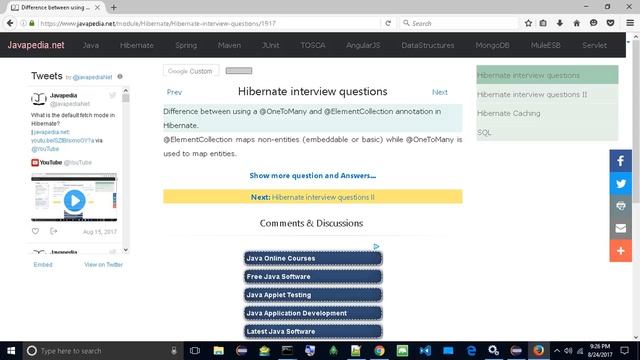This screenshot has height=360, width=640.
Task: Click the grey search button beside Google Custom
Action: coord(239,71)
